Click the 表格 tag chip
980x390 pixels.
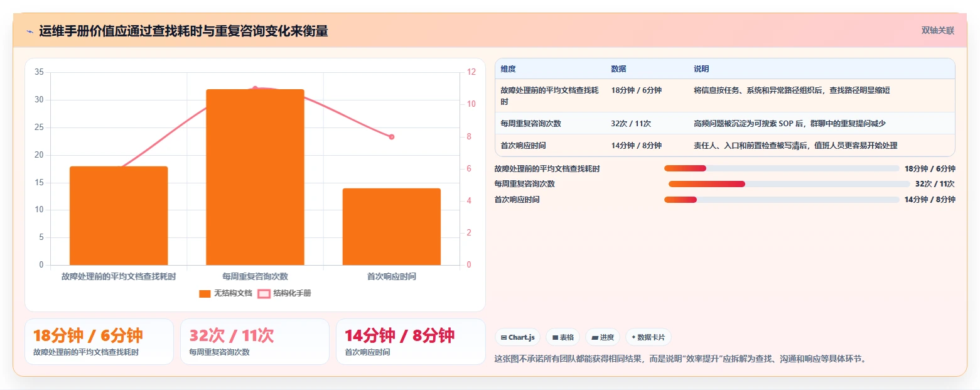(x=563, y=337)
